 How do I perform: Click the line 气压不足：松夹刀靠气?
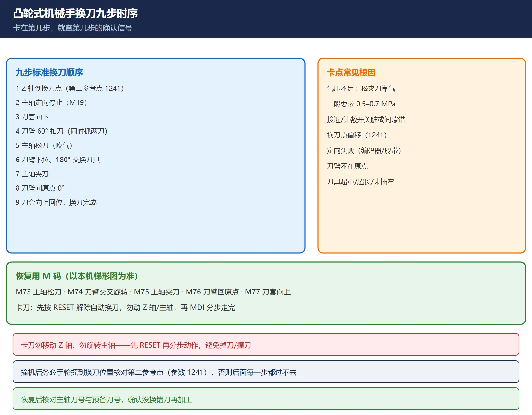(x=361, y=89)
